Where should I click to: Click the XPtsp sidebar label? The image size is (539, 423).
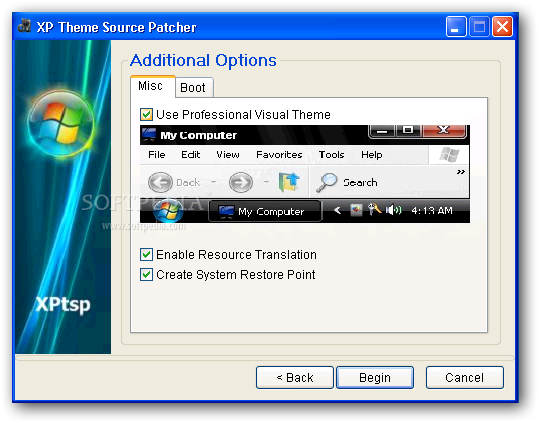[x=63, y=304]
